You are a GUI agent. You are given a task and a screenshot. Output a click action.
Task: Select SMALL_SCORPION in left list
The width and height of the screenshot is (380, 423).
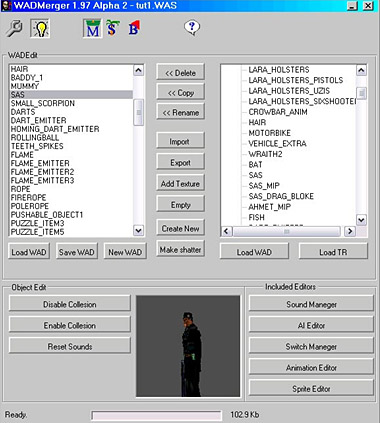coord(43,103)
